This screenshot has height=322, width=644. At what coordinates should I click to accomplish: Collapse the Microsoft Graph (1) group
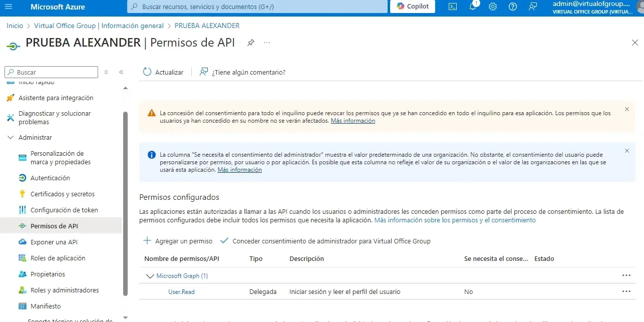click(150, 276)
